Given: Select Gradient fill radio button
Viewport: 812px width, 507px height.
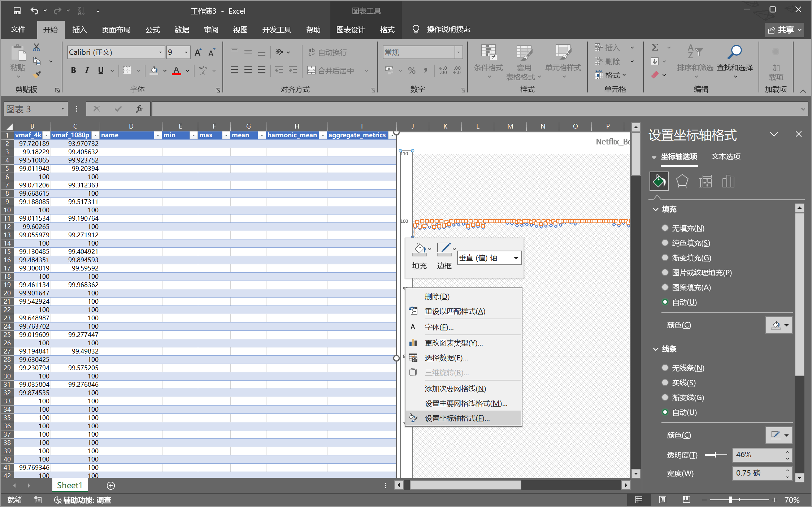Looking at the screenshot, I should tap(665, 257).
